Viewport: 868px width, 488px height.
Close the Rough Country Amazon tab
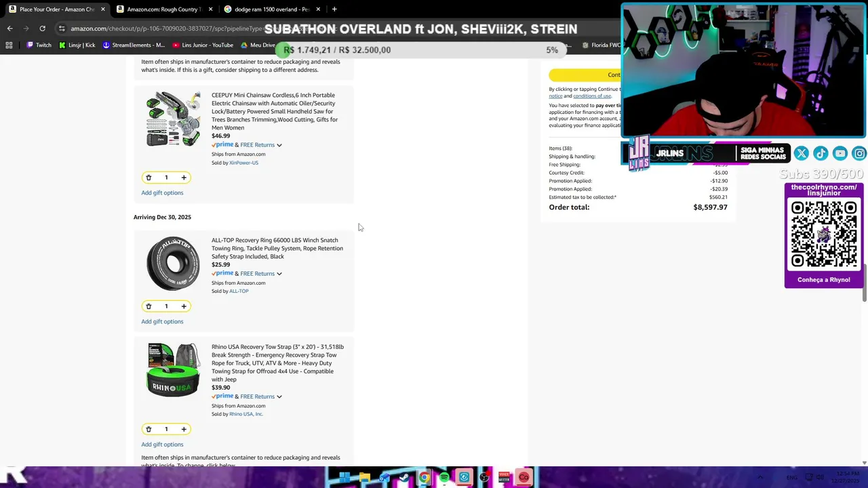click(210, 9)
